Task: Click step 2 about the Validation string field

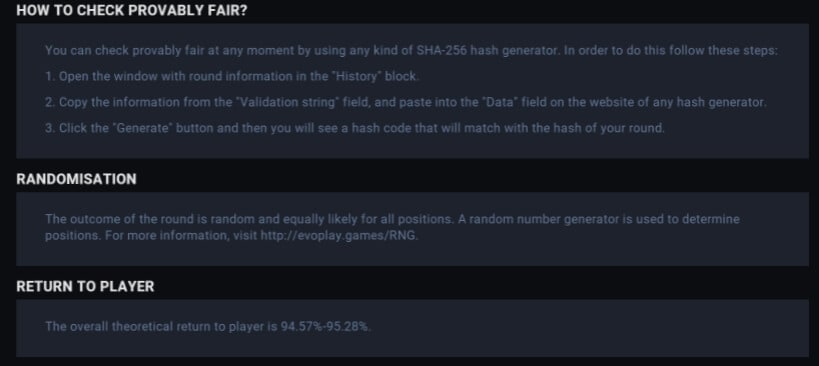Action: [405, 102]
